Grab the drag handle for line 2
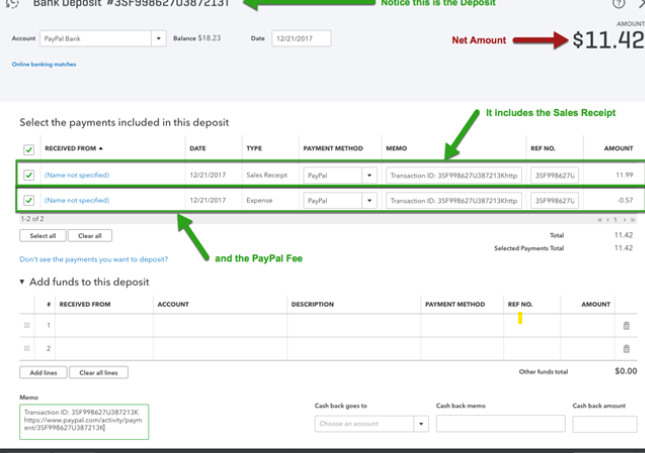 [x=27, y=348]
